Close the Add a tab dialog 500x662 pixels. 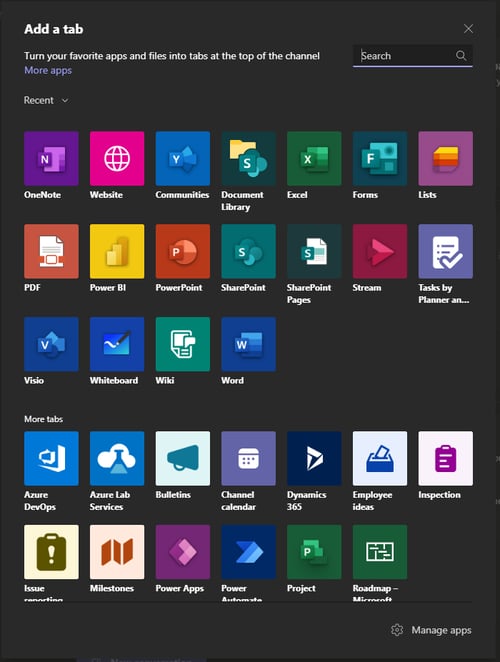coord(468,29)
